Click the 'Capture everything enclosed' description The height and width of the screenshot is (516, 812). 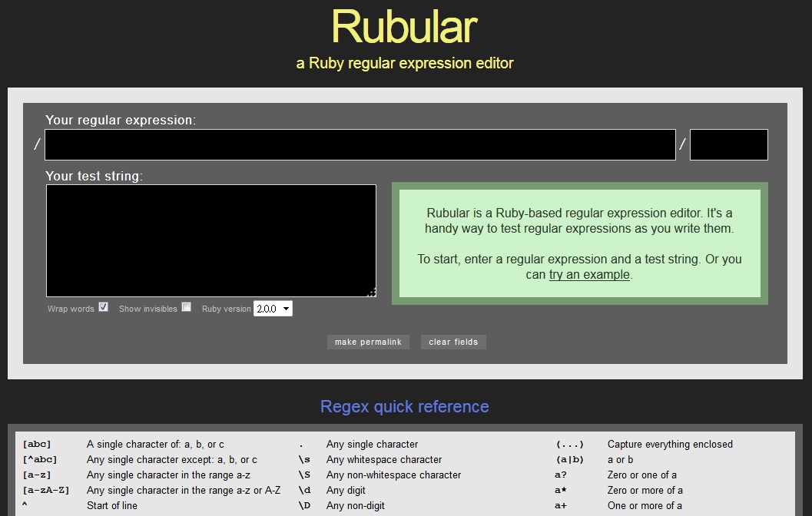click(x=670, y=445)
